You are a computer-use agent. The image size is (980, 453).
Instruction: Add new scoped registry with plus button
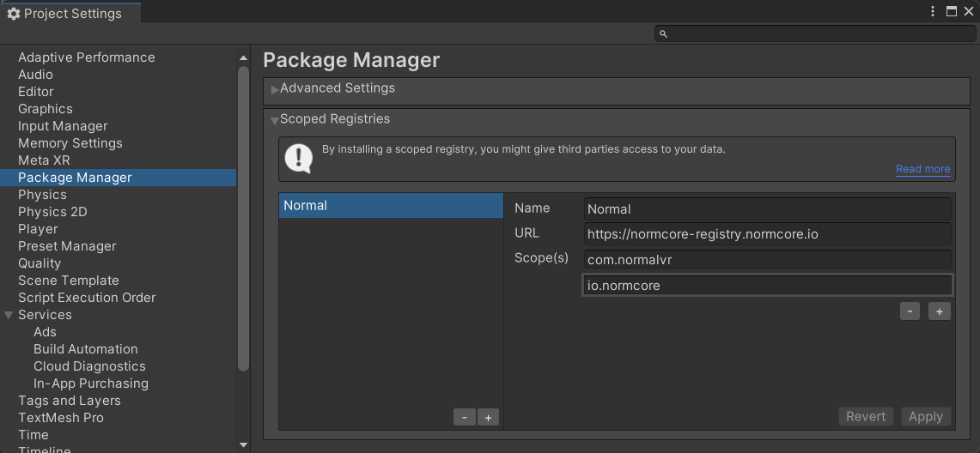pyautogui.click(x=488, y=417)
